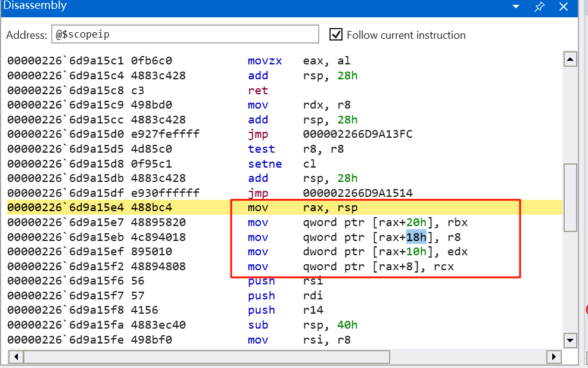This screenshot has width=588, height=368.
Task: Click jump target address 000002266D9A1514
Action: coord(357,193)
